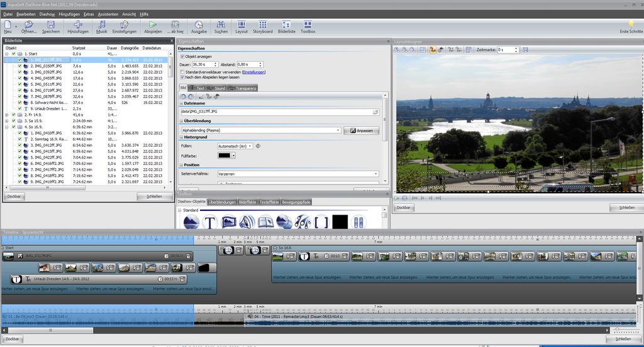Click the black Farbfläche toolbox object
Screen dimensions: 644x347
340,222
